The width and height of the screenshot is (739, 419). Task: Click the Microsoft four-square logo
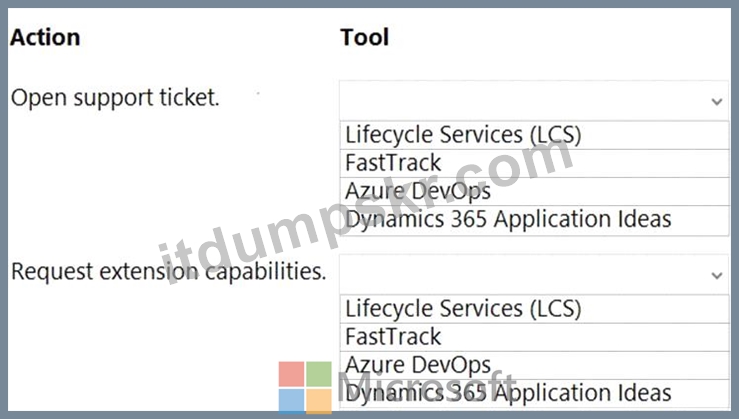[305, 388]
